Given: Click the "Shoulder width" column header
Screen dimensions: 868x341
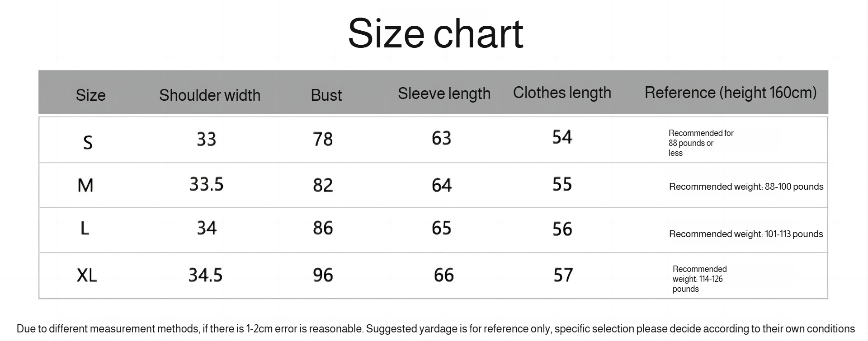Looking at the screenshot, I should (210, 95).
